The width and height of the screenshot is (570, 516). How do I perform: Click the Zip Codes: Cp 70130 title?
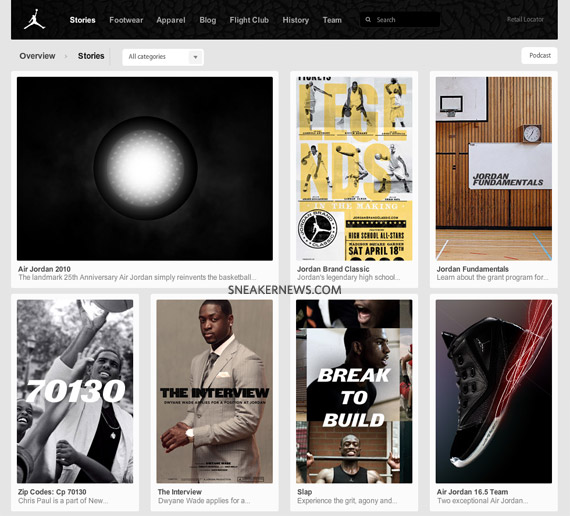(52, 492)
